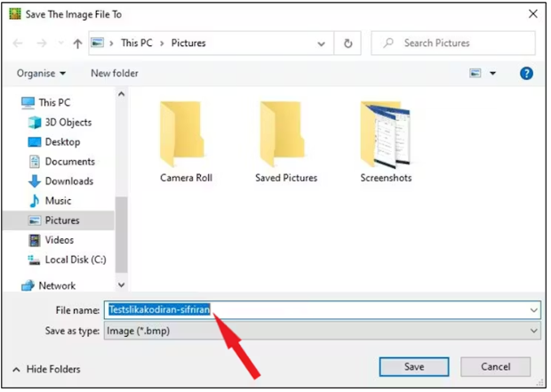The height and width of the screenshot is (392, 551).
Task: Expand the Network tree node
Action: pyautogui.click(x=13, y=286)
